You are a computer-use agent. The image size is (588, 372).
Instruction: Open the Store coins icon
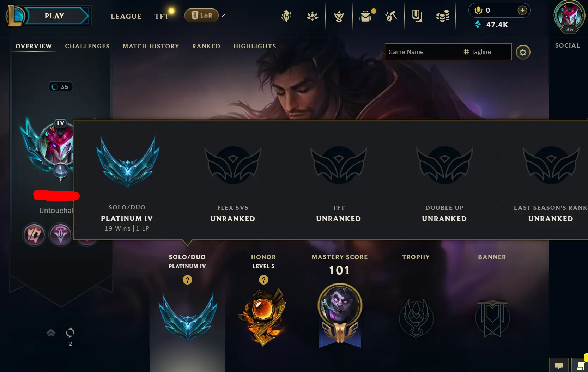coord(442,16)
